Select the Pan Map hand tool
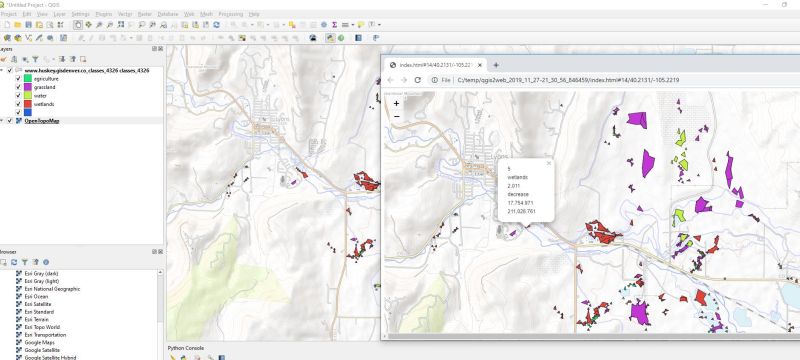Viewport: 800px width, 360px height. (78, 24)
